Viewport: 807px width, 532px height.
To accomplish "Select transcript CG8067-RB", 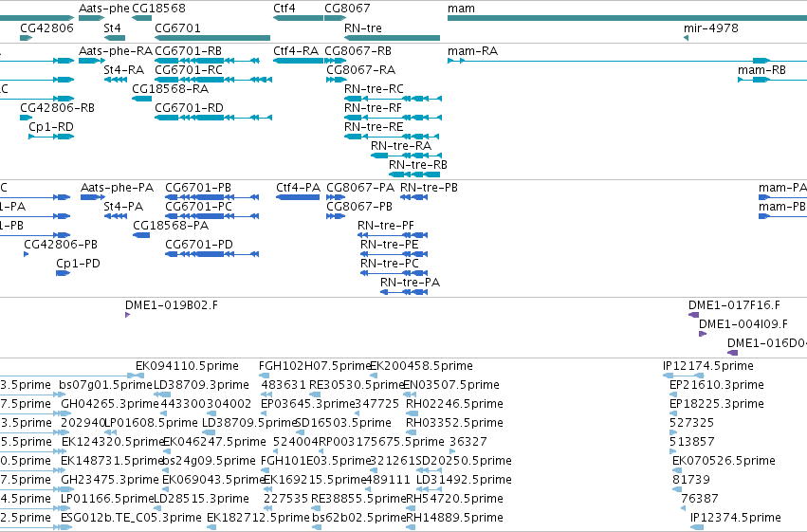I will click(336, 61).
